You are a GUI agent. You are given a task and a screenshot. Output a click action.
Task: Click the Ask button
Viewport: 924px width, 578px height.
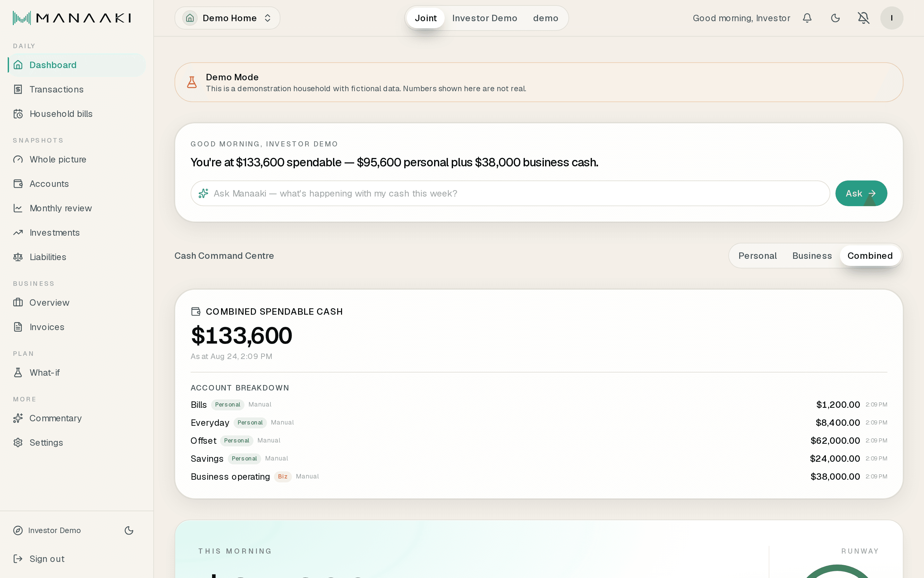(x=861, y=193)
